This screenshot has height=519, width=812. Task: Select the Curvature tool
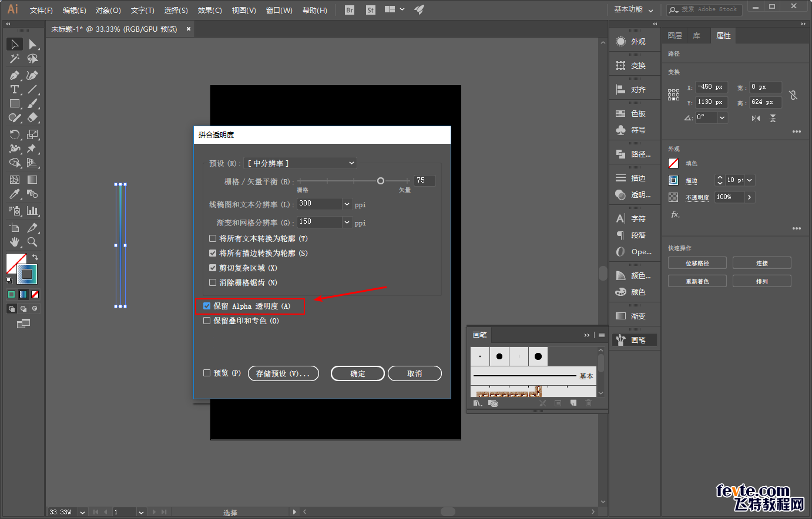pos(33,75)
